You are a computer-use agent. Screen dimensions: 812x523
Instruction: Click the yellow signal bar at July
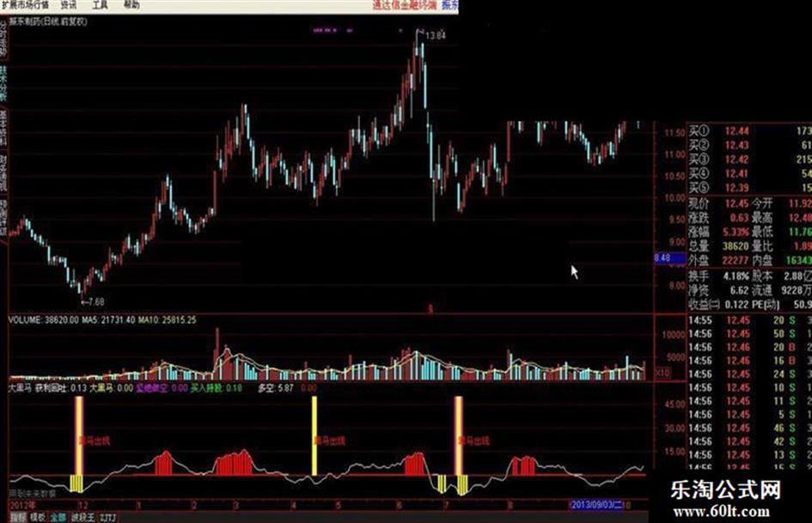[x=458, y=435]
